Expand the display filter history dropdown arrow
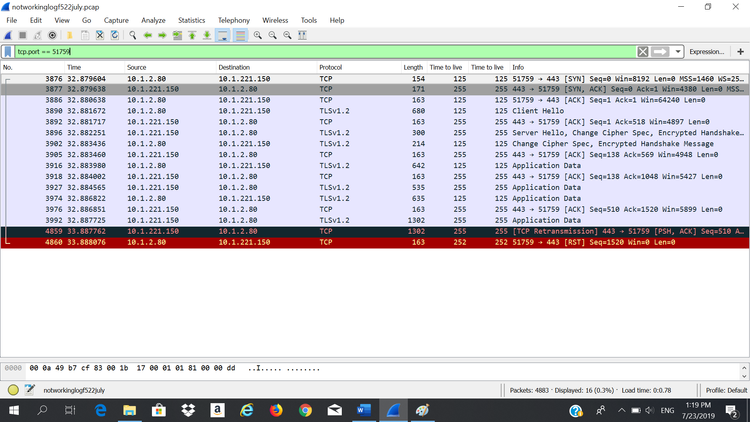 [x=678, y=51]
